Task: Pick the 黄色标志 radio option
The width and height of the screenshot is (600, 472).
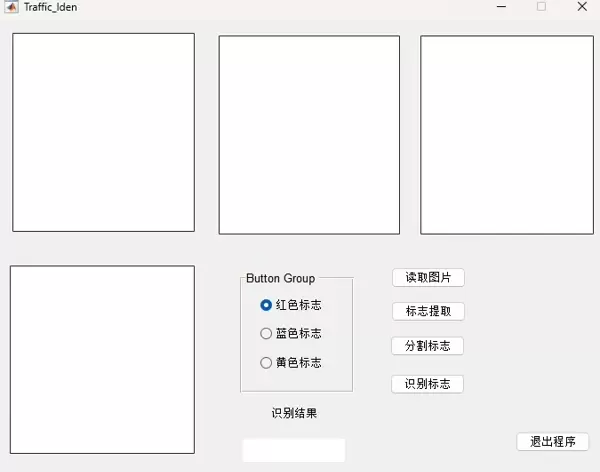Action: coord(266,362)
